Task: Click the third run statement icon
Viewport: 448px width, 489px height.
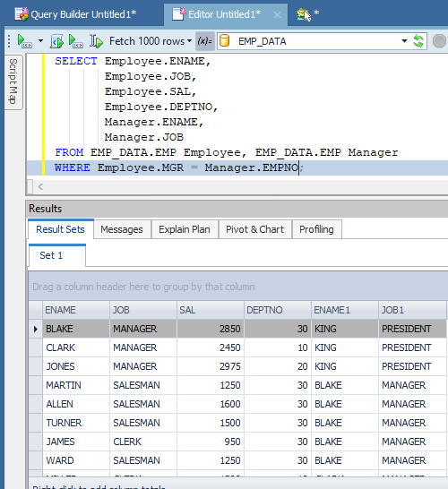Action: coord(76,41)
